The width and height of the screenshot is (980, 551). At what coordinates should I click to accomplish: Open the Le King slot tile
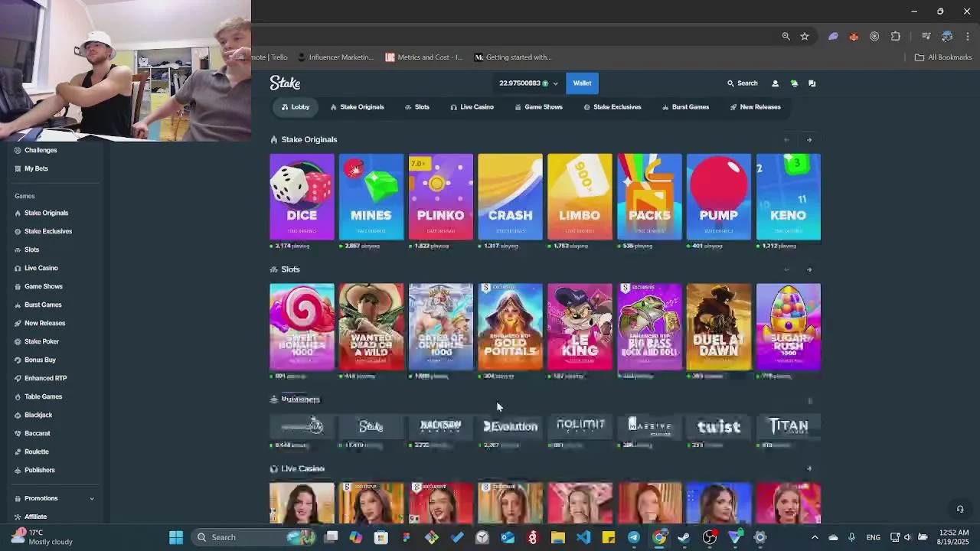click(580, 327)
